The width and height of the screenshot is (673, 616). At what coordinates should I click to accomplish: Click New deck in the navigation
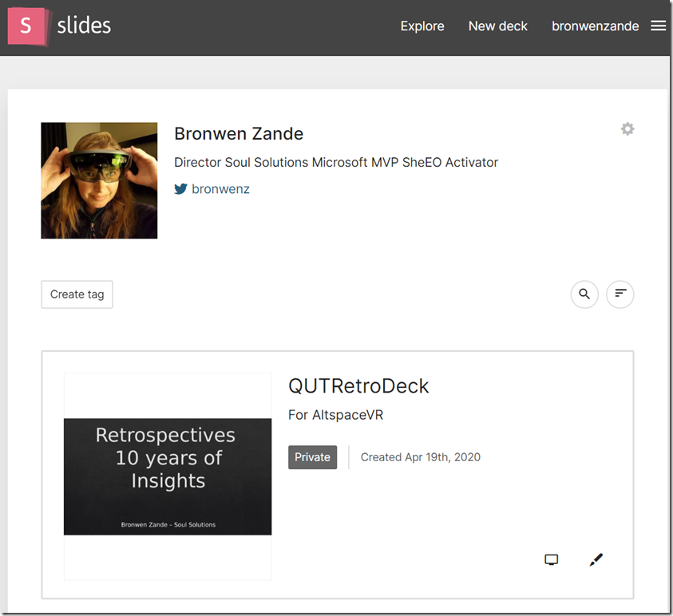[x=498, y=26]
